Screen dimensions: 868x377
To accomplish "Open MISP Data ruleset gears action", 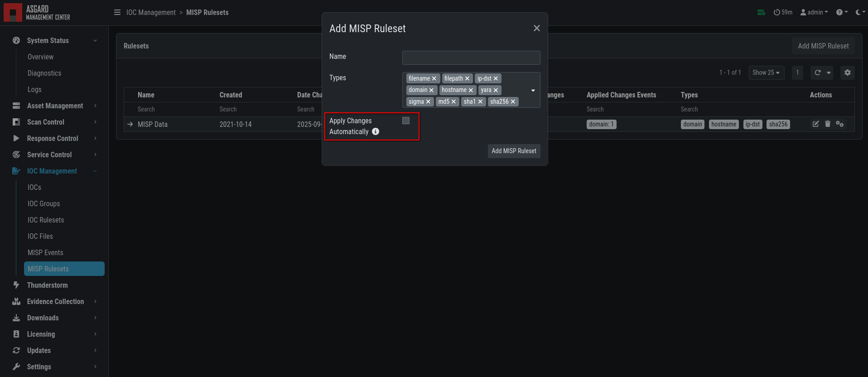I will coord(839,124).
